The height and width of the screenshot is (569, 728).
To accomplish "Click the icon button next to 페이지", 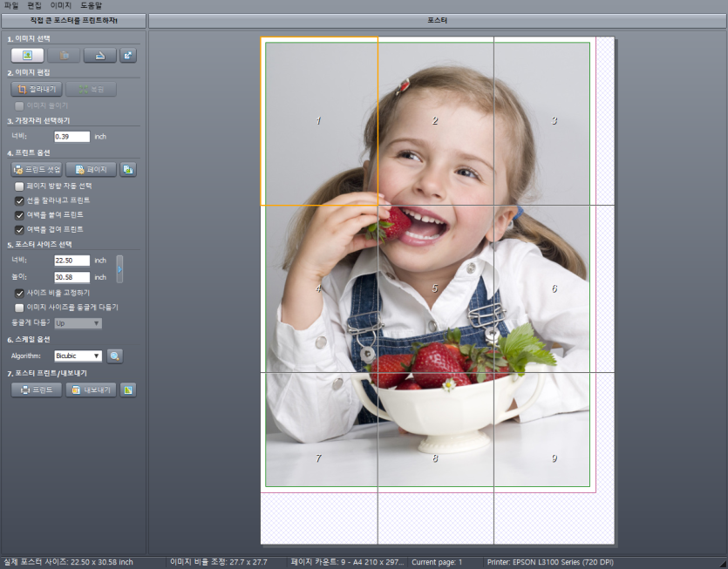I will 128,170.
